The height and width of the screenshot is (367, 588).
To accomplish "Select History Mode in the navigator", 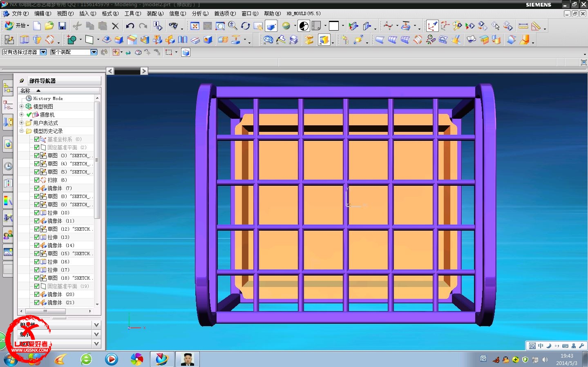I will 45,98.
